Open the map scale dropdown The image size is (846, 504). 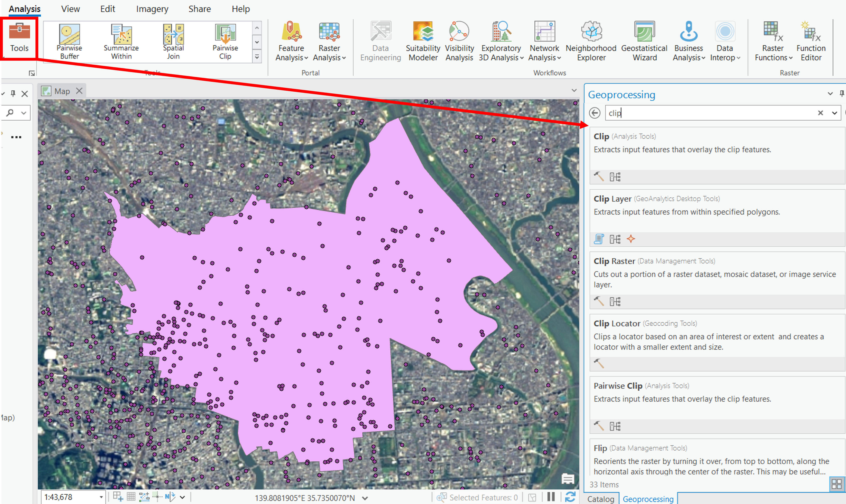(x=101, y=497)
